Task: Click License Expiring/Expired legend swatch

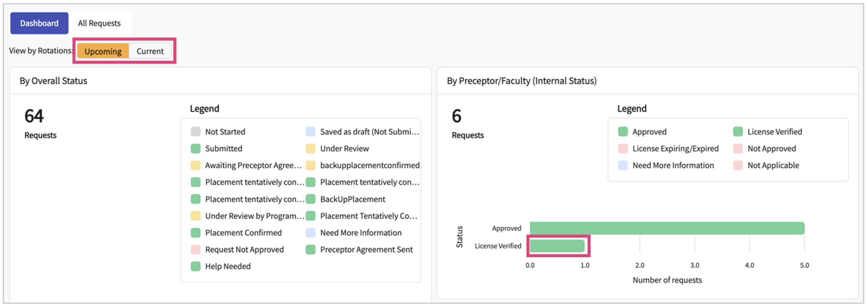Action: coord(623,149)
